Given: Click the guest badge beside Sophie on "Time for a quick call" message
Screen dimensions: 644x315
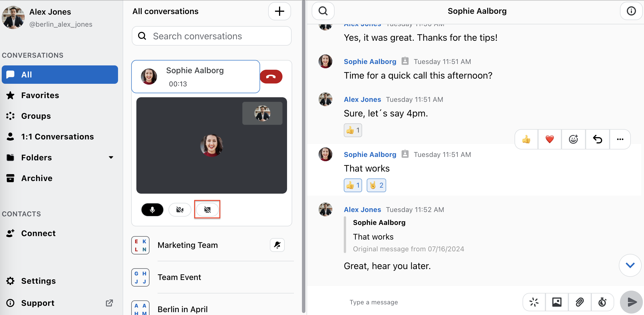Looking at the screenshot, I should 405,61.
